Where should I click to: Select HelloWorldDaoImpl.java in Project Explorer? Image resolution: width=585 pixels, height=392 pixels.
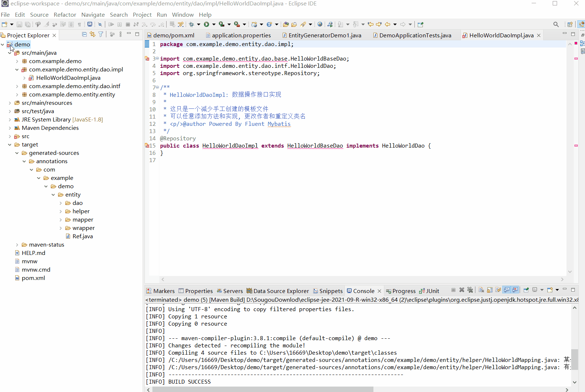tap(68, 78)
